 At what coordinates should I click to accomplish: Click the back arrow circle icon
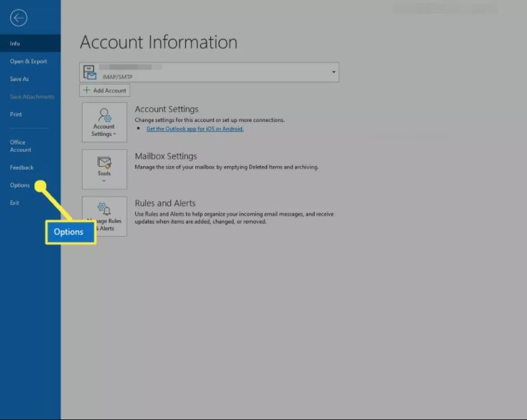tap(18, 18)
